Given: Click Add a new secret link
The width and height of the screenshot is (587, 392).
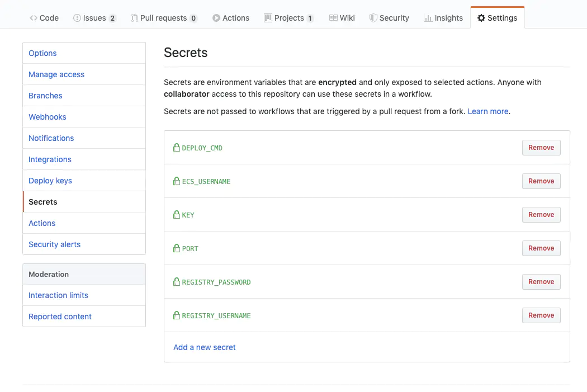Looking at the screenshot, I should pyautogui.click(x=205, y=347).
